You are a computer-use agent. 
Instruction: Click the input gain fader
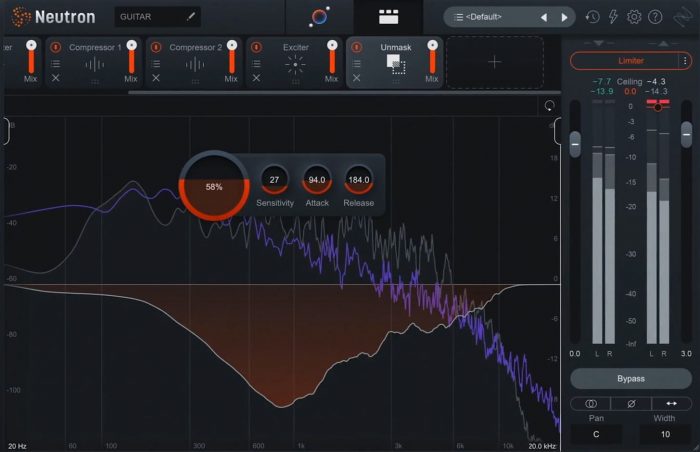point(575,144)
